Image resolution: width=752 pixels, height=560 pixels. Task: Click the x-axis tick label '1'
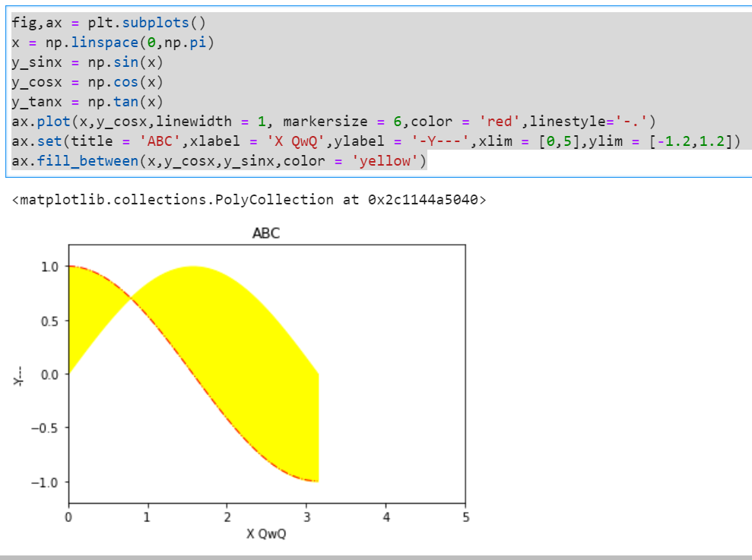click(x=148, y=517)
